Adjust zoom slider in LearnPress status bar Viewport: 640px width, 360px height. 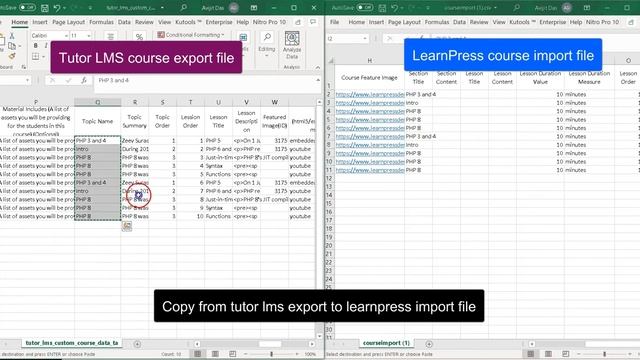click(604, 354)
